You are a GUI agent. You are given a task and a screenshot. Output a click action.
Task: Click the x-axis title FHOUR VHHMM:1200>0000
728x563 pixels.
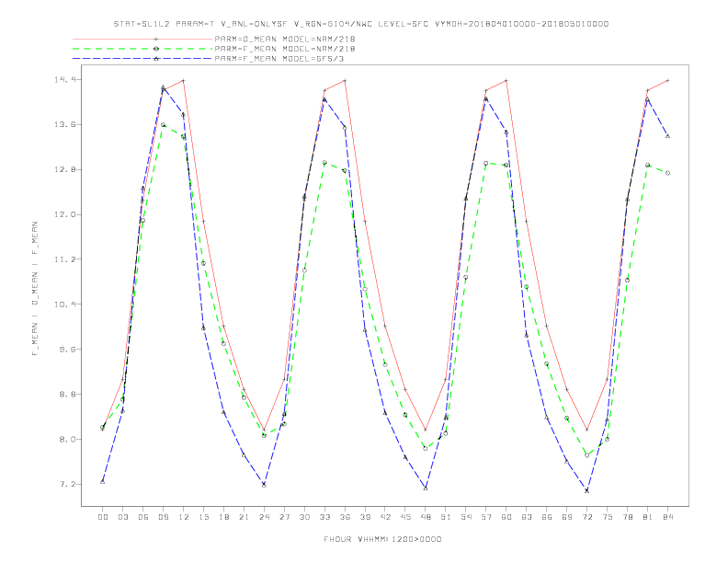click(x=382, y=539)
